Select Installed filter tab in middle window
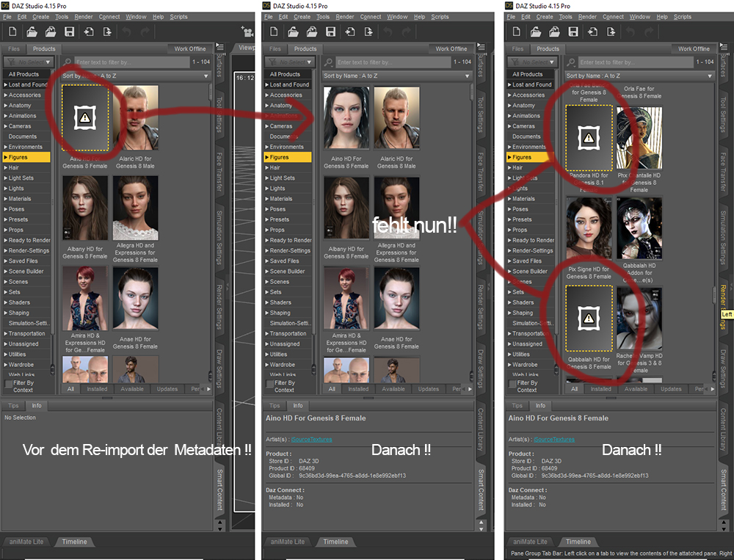Screen dimensions: 734x560 358,389
